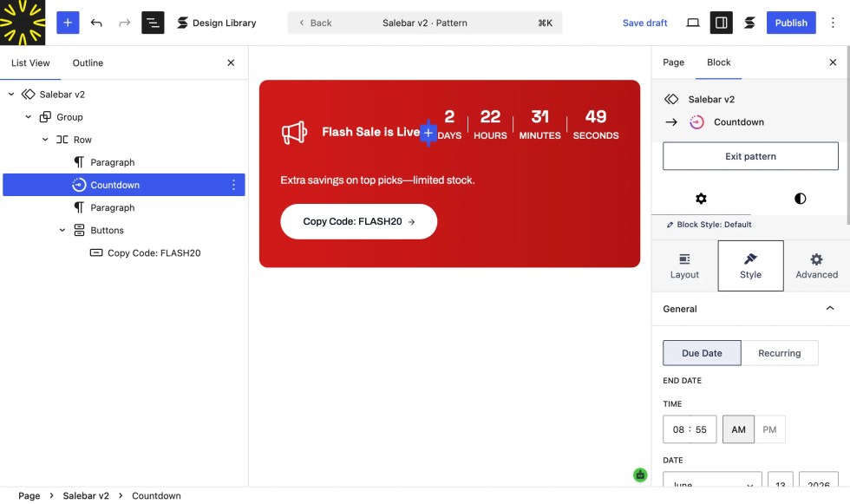Viewport: 850px width, 504px height.
Task: Click the site logo sunburst icon
Action: point(23,23)
